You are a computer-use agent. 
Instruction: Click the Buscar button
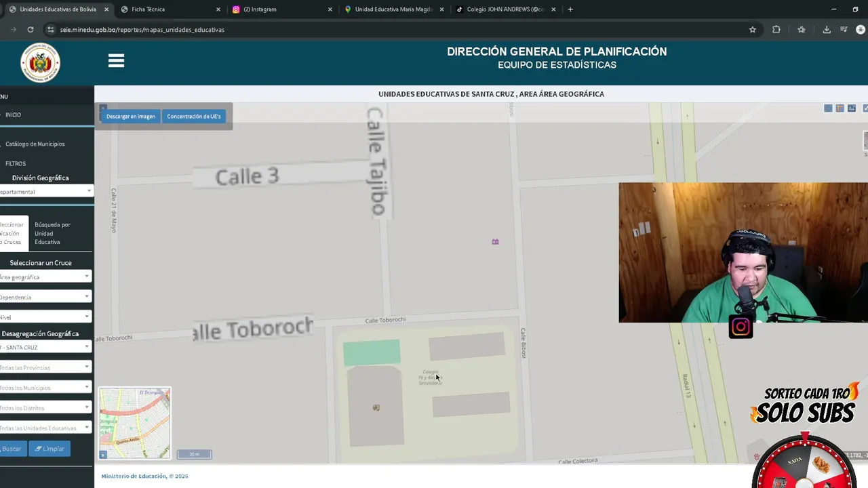tap(12, 449)
